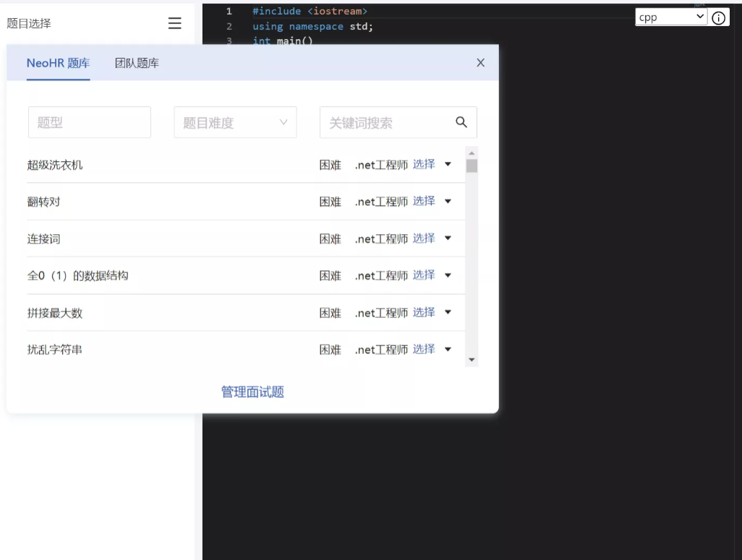Image resolution: width=742 pixels, height=560 pixels.
Task: Switch to the NeoHR 题库 tab
Action: (x=58, y=63)
